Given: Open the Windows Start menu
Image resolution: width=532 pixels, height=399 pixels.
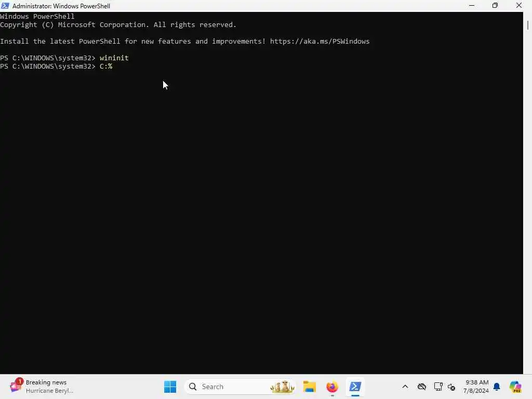Looking at the screenshot, I should pos(170,387).
